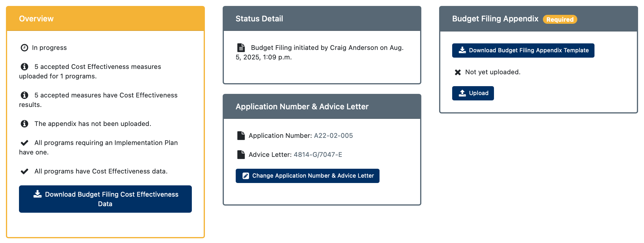Click checkmark next to Implementation Plan statement
Image resolution: width=644 pixels, height=243 pixels.
point(24,143)
